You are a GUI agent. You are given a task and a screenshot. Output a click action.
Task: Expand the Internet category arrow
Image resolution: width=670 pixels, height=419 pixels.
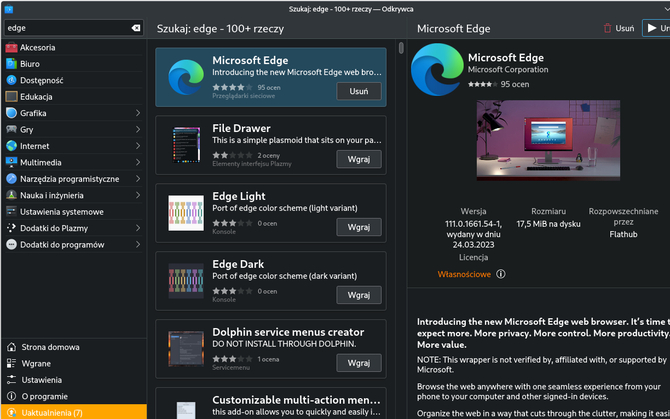click(x=138, y=146)
